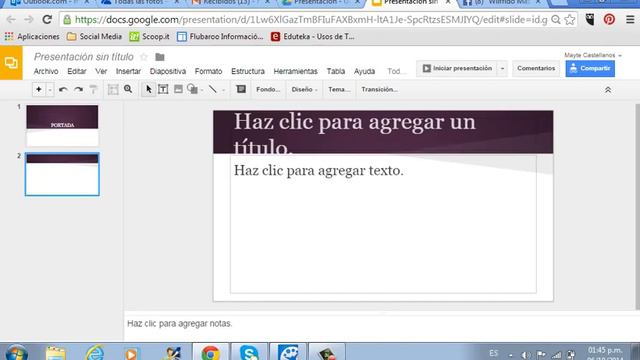Select slide 2 thumbnail
The height and width of the screenshot is (360, 640).
(62, 174)
